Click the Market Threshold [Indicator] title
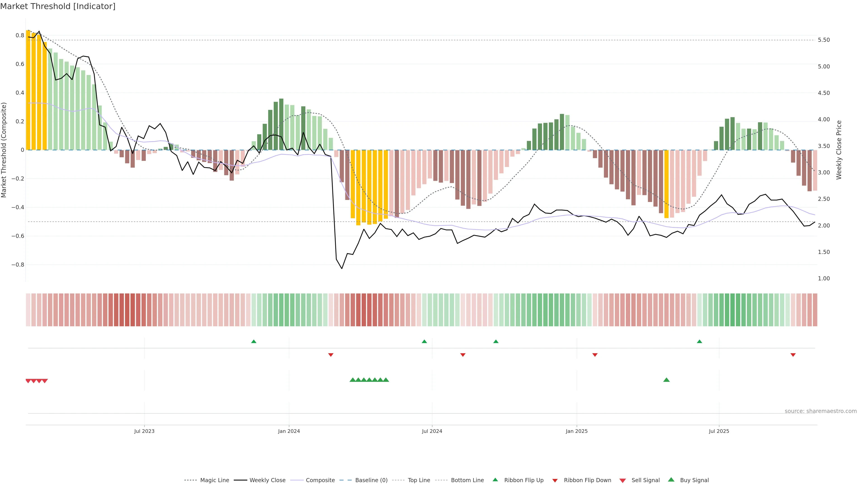 click(x=58, y=6)
